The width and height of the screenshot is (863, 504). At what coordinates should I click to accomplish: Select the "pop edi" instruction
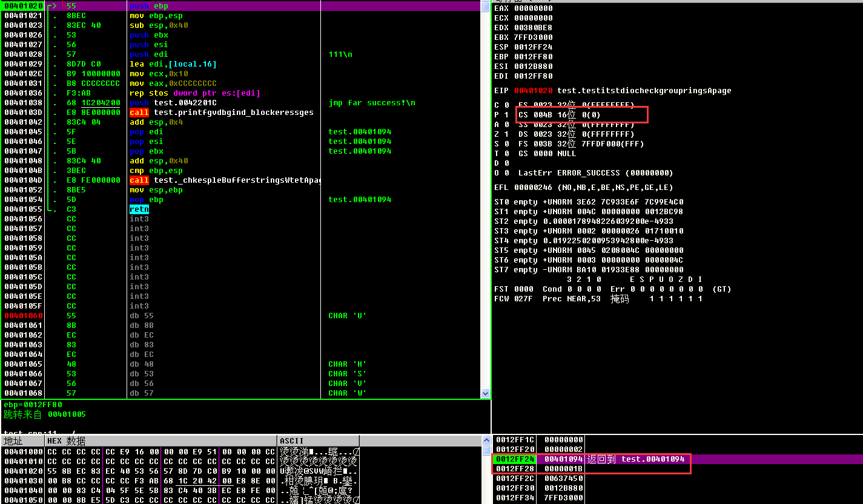click(147, 132)
